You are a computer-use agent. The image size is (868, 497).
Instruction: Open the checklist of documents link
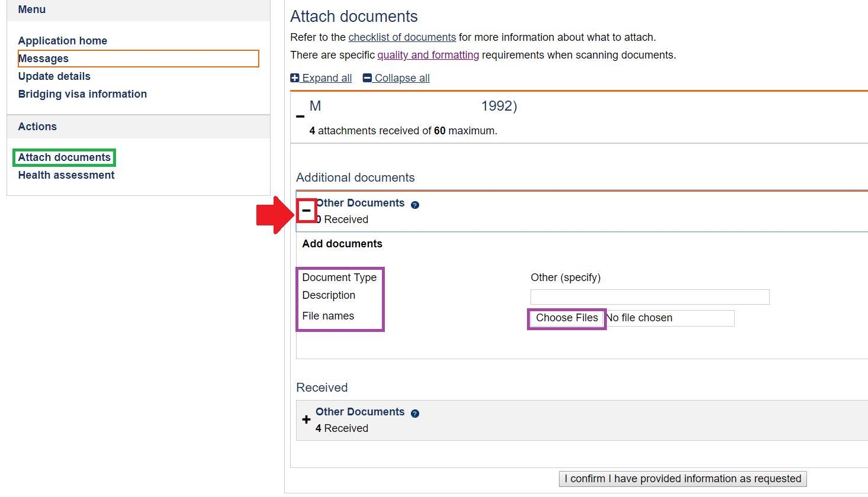point(402,37)
